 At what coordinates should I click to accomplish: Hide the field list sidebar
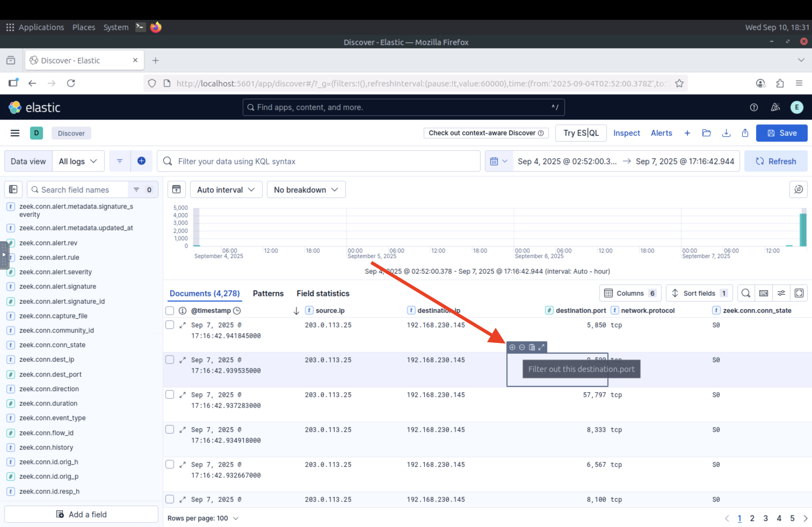13,189
